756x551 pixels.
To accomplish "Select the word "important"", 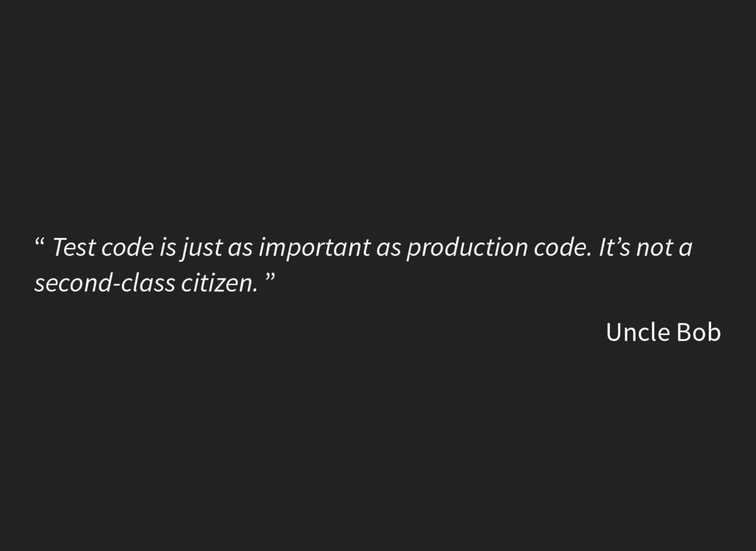I will [315, 249].
